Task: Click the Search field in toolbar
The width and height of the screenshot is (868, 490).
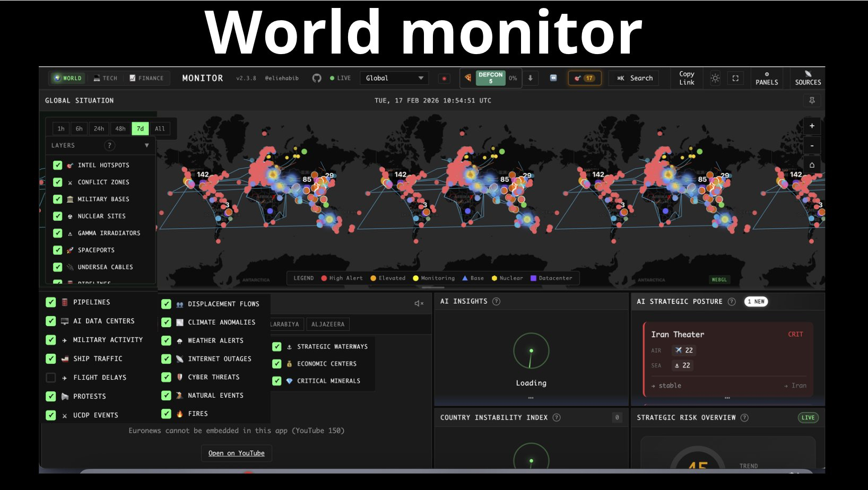Action: (634, 78)
